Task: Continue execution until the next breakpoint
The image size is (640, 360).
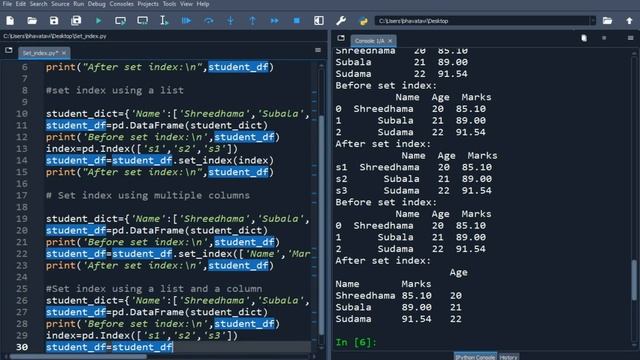Action: pyautogui.click(x=275, y=21)
